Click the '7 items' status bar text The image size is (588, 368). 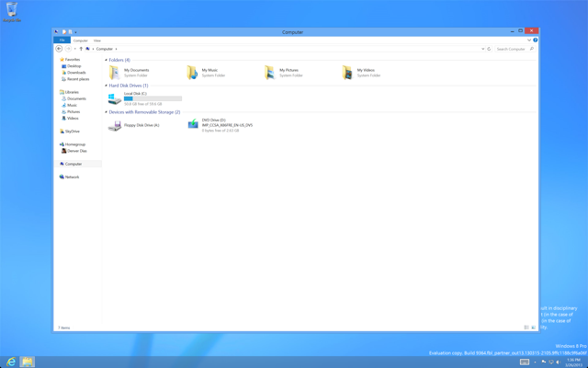coord(63,328)
